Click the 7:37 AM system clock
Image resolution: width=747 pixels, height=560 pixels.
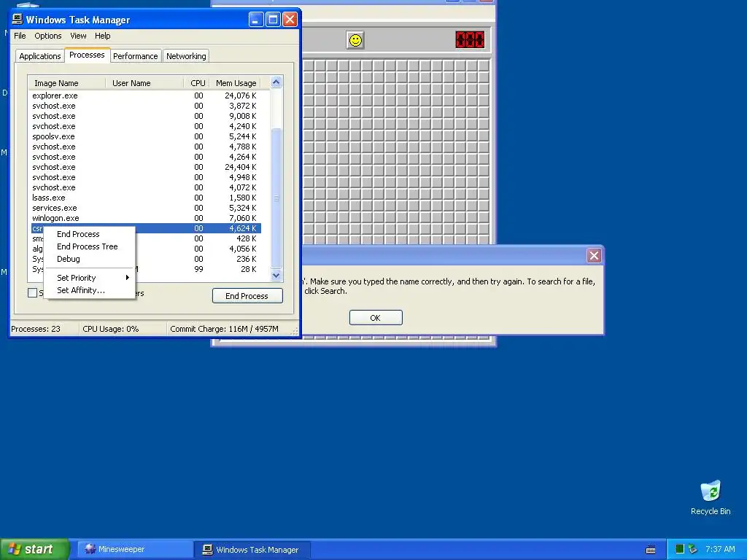click(720, 550)
